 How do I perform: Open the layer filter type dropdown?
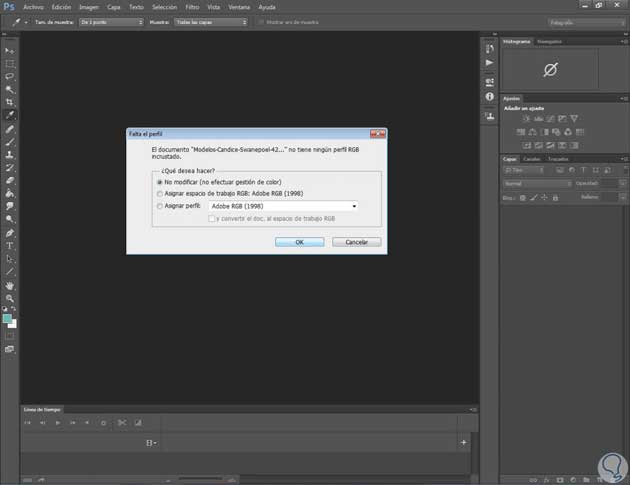[524, 170]
